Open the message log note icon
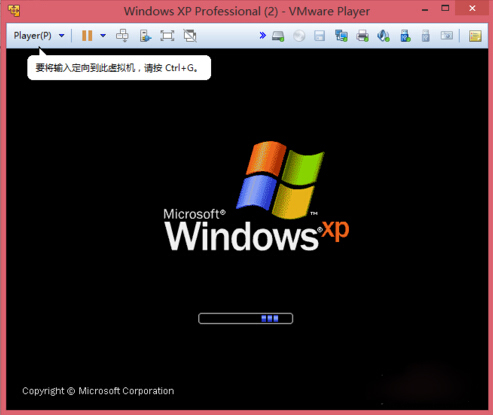The width and height of the screenshot is (493, 415). click(475, 36)
